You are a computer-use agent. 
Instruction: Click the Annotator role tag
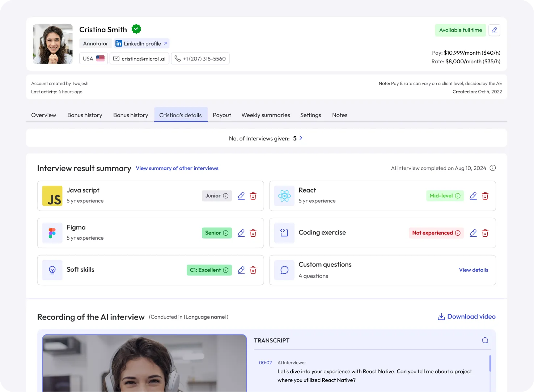tap(96, 43)
